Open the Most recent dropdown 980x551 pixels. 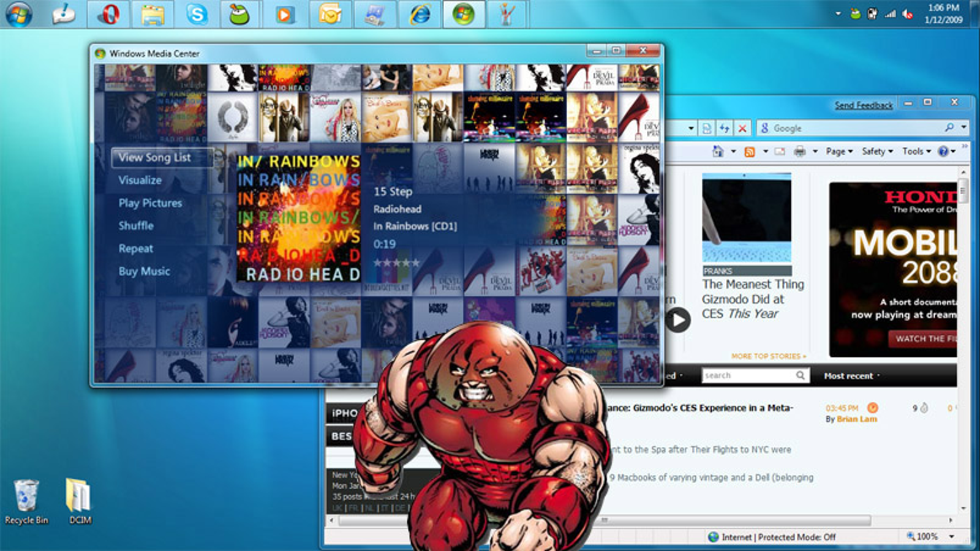pyautogui.click(x=851, y=376)
